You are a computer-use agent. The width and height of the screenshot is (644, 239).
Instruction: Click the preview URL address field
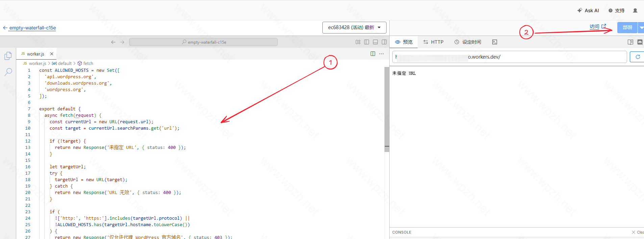click(x=510, y=57)
